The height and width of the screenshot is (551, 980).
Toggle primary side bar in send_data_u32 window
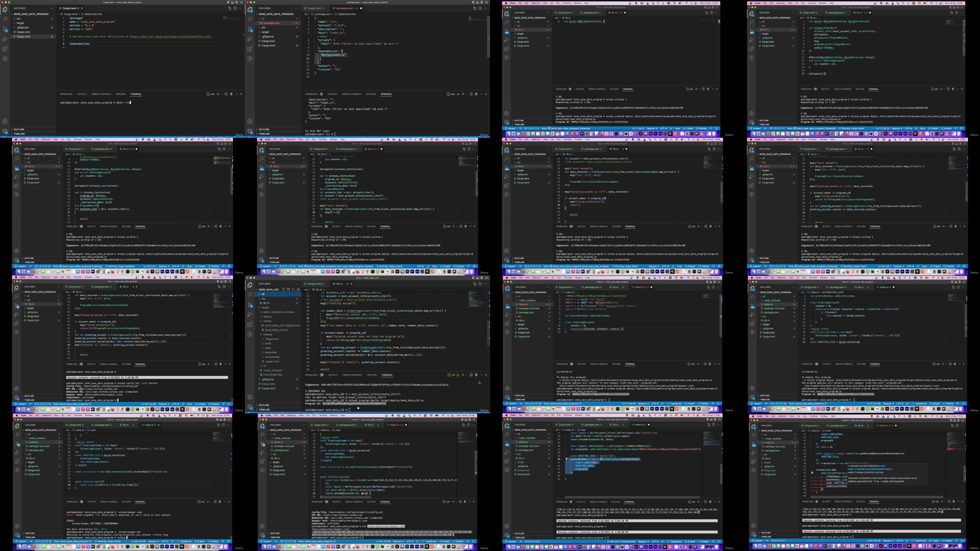(474, 278)
